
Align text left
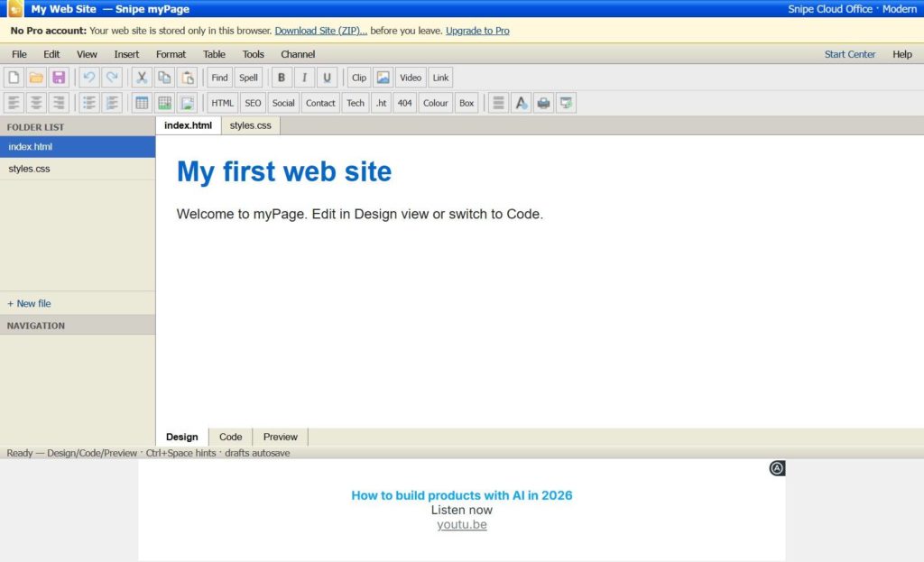click(14, 103)
